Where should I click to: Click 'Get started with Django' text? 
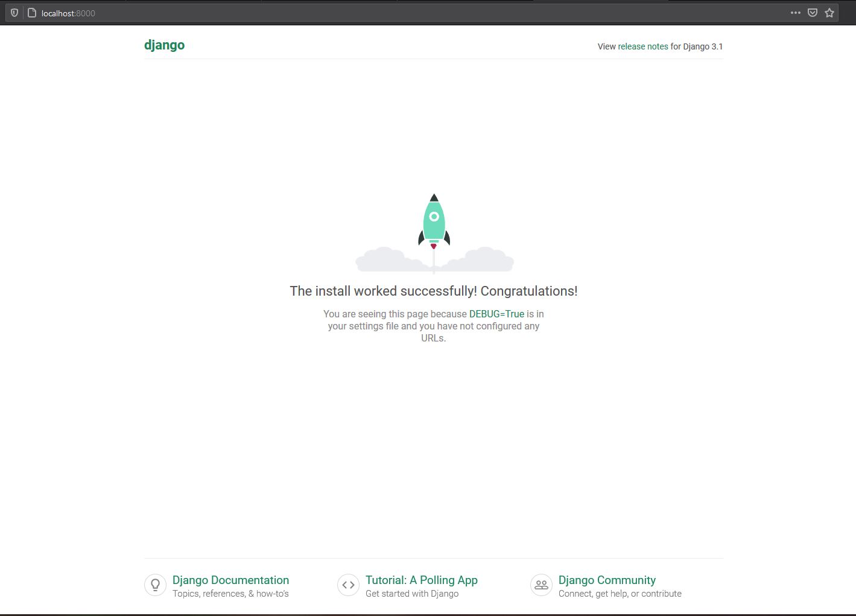pyautogui.click(x=412, y=594)
